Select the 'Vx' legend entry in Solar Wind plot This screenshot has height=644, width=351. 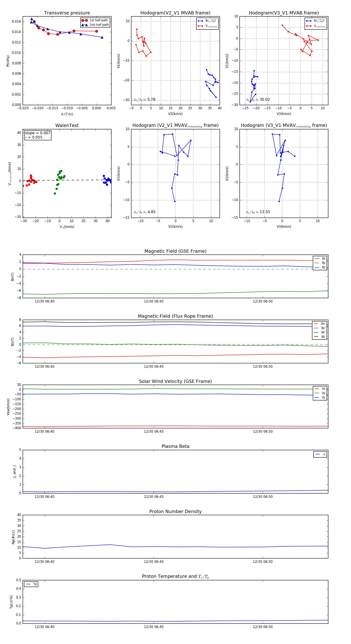[320, 389]
